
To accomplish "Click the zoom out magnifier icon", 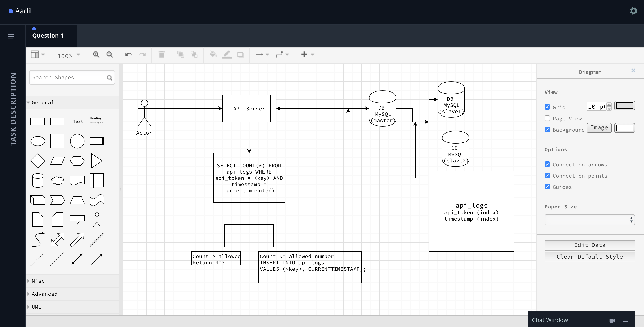I will pyautogui.click(x=109, y=54).
